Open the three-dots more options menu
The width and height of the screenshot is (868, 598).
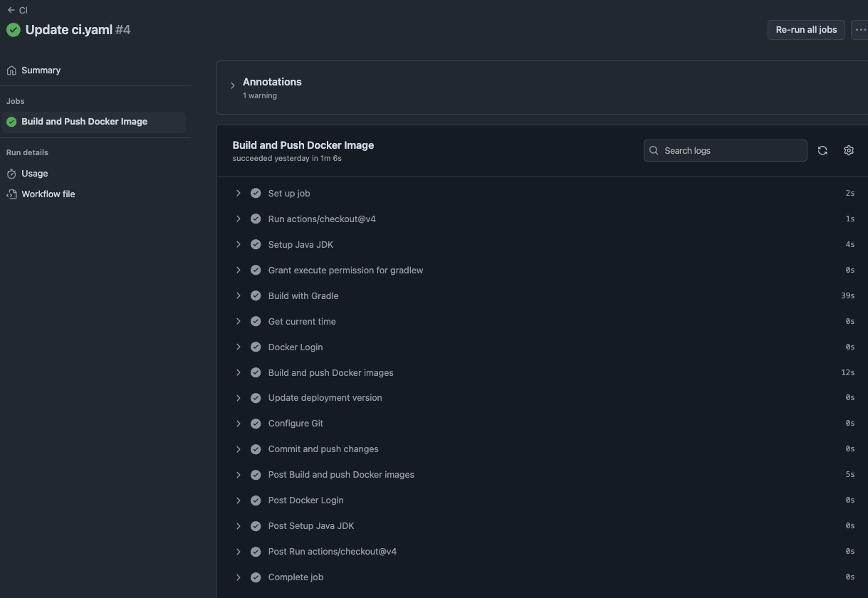pos(860,30)
